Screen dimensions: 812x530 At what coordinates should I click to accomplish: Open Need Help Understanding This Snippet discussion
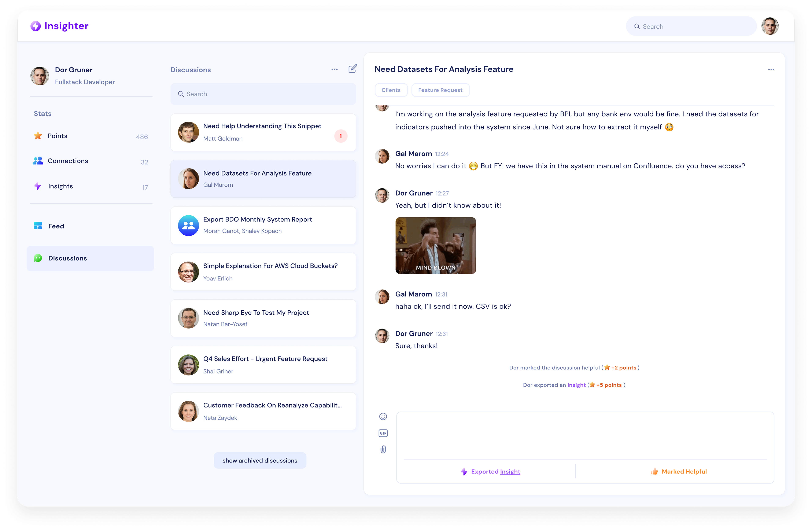coord(263,132)
